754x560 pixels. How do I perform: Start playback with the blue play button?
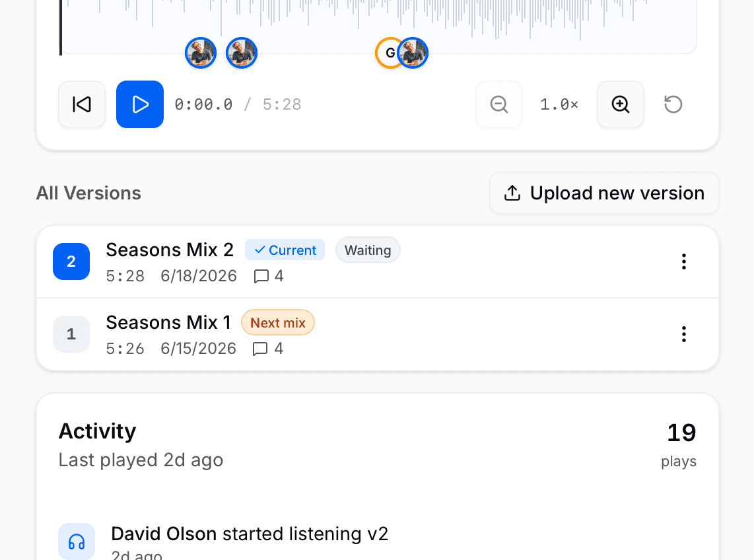(140, 104)
